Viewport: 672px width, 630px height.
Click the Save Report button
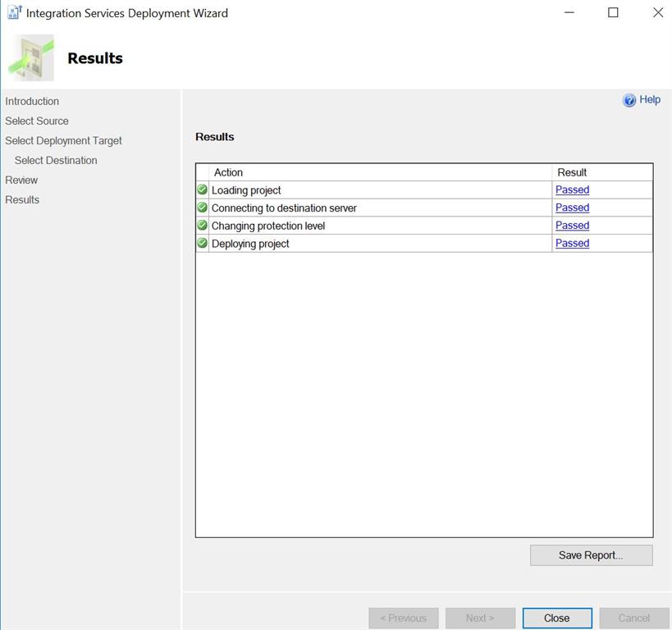(591, 555)
